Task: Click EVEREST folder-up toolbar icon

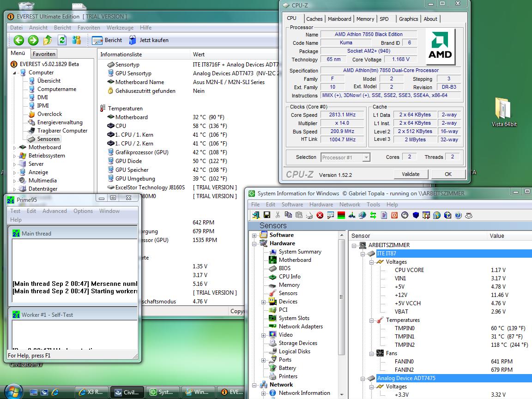Action: [48, 40]
